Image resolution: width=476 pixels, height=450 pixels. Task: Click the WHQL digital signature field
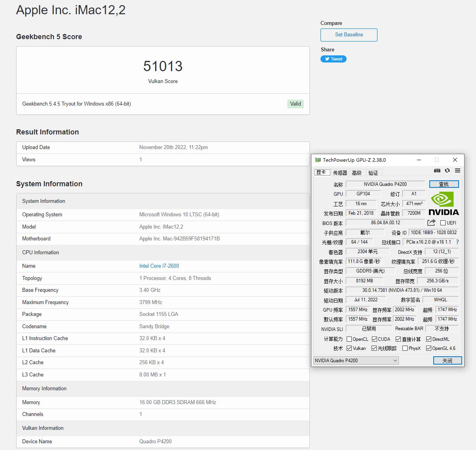coord(441,300)
